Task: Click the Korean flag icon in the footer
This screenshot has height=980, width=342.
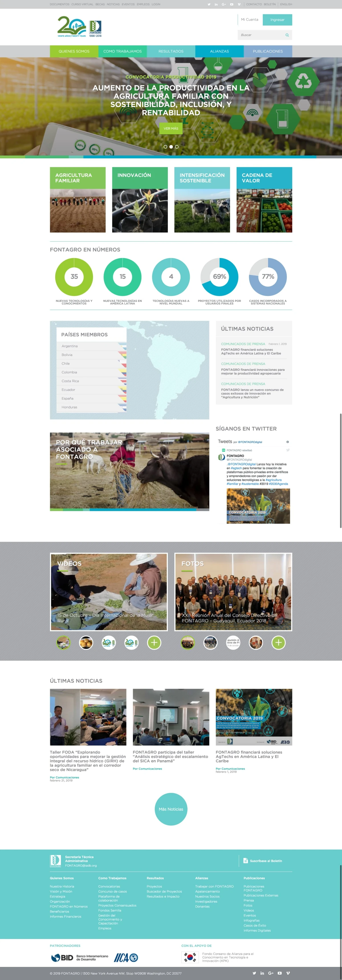Action: tap(190, 957)
